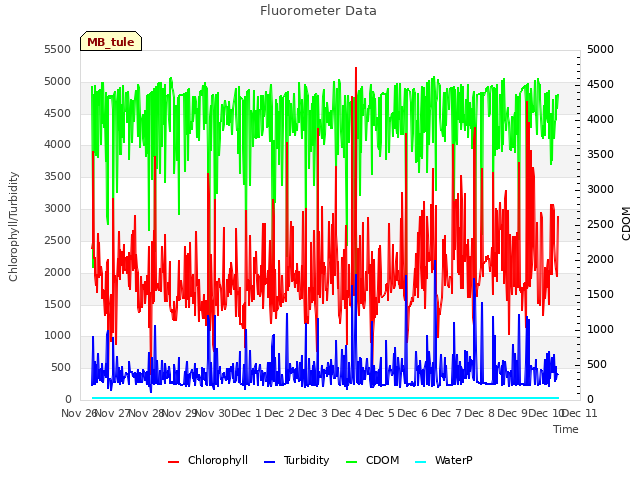The image size is (640, 480).
Task: Click the Fluorometer Data chart title
Action: [x=318, y=11]
